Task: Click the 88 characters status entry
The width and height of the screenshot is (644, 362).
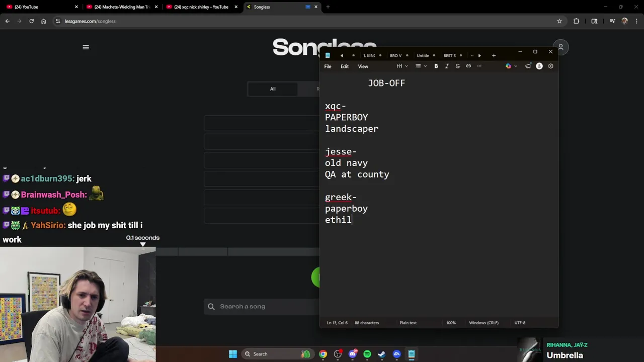Action: coord(367,323)
